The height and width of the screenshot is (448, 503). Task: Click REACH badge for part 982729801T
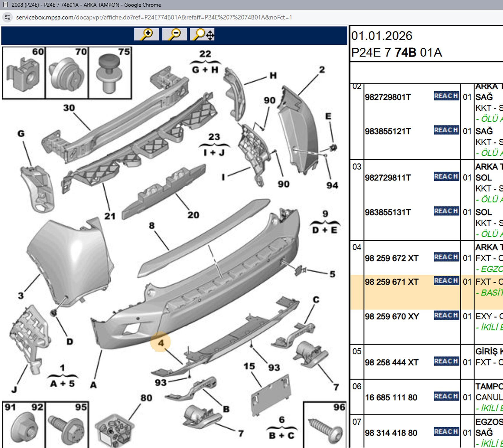(x=446, y=96)
